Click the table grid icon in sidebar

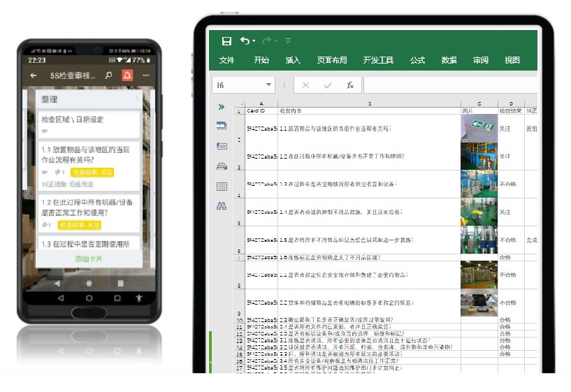pyautogui.click(x=222, y=186)
